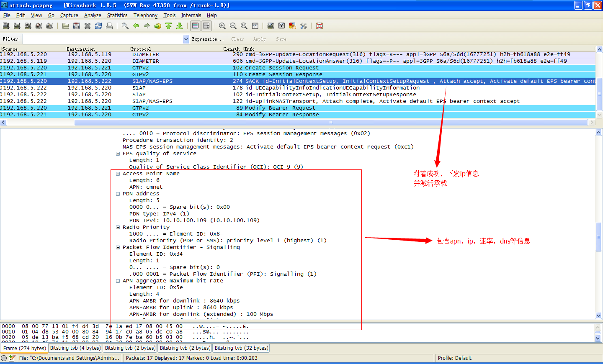Restart the running capture icon
The image size is (603, 364).
(x=49, y=26)
